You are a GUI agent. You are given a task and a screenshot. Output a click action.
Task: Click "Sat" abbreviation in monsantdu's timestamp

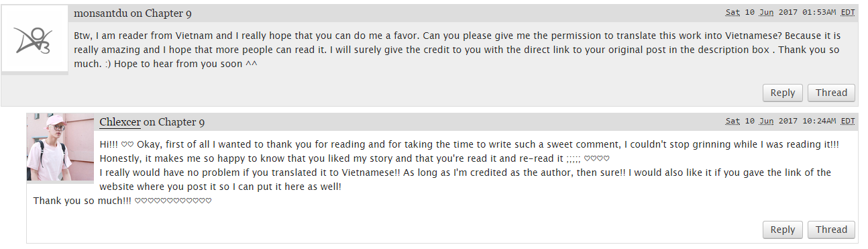point(733,13)
